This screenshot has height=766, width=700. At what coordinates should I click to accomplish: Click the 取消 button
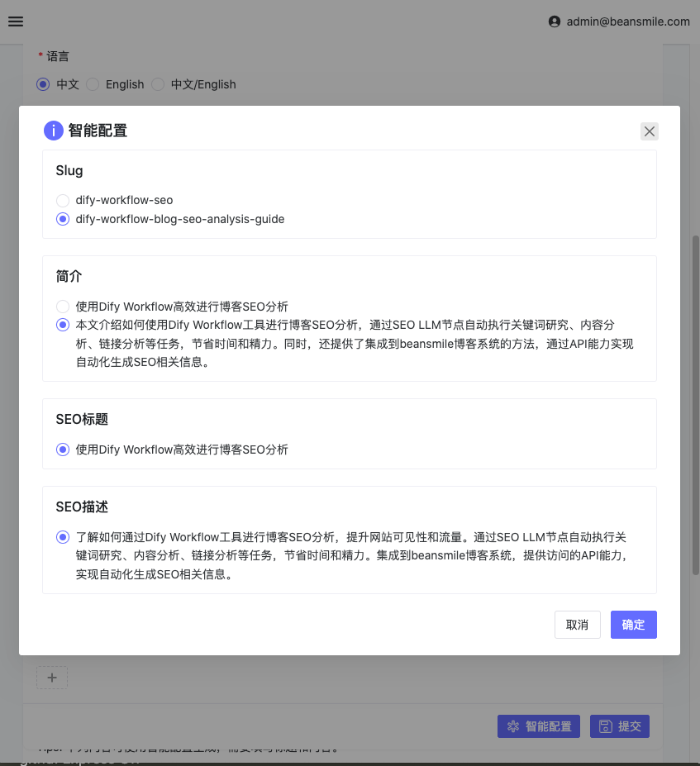tap(578, 625)
